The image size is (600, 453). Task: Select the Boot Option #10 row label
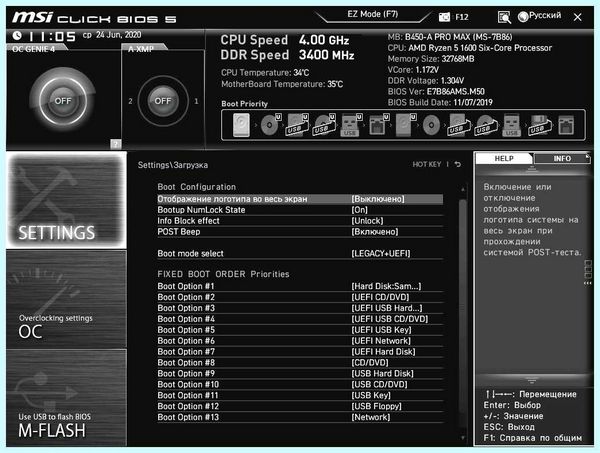point(188,385)
